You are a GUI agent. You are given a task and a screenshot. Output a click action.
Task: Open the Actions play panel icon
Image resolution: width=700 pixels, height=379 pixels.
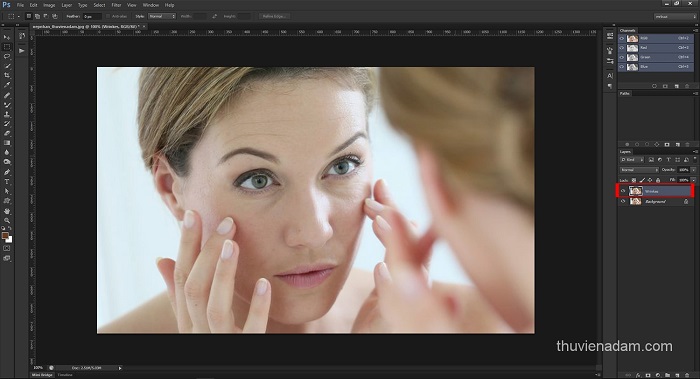coord(22,51)
